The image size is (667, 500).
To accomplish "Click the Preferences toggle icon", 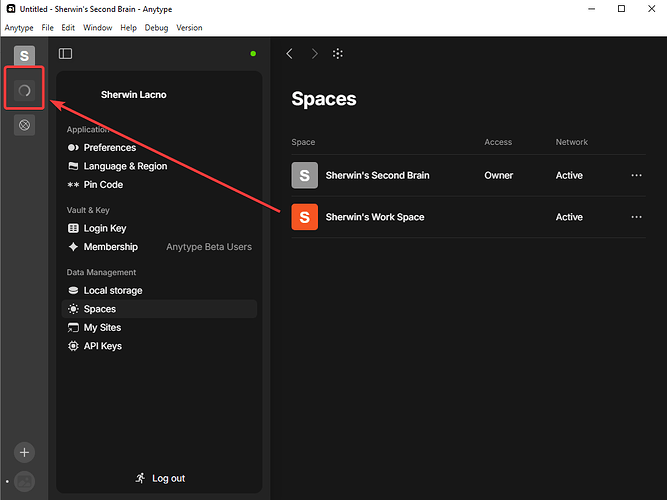I will (x=73, y=148).
